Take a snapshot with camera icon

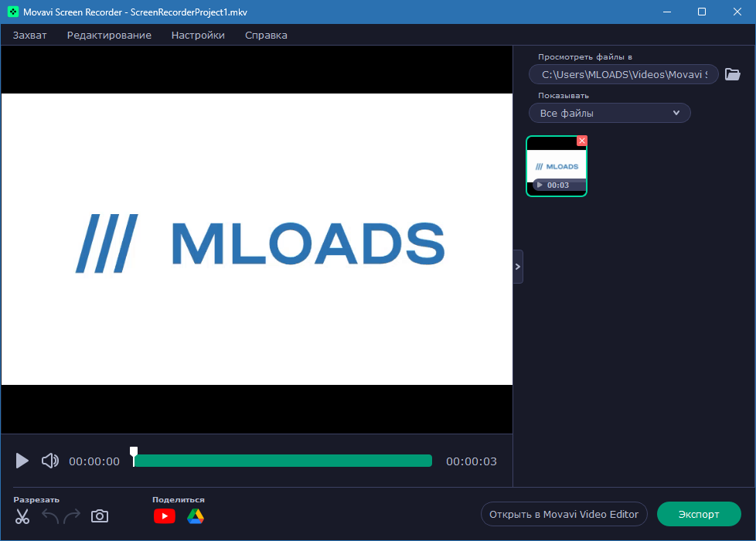pyautogui.click(x=99, y=516)
